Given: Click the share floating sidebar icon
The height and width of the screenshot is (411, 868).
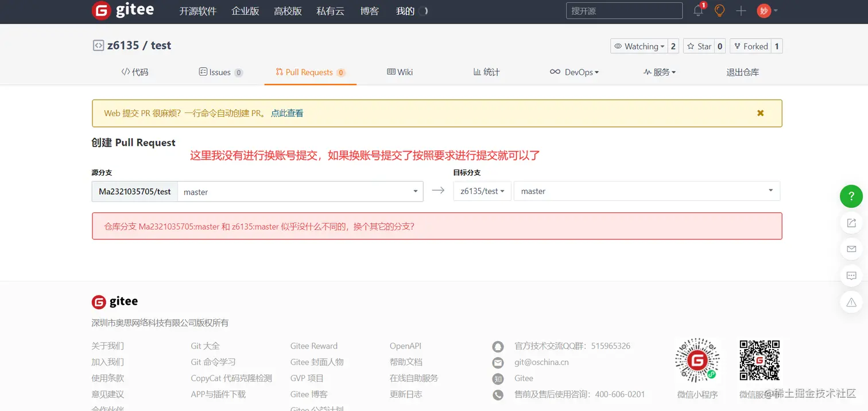Looking at the screenshot, I should click(x=851, y=223).
